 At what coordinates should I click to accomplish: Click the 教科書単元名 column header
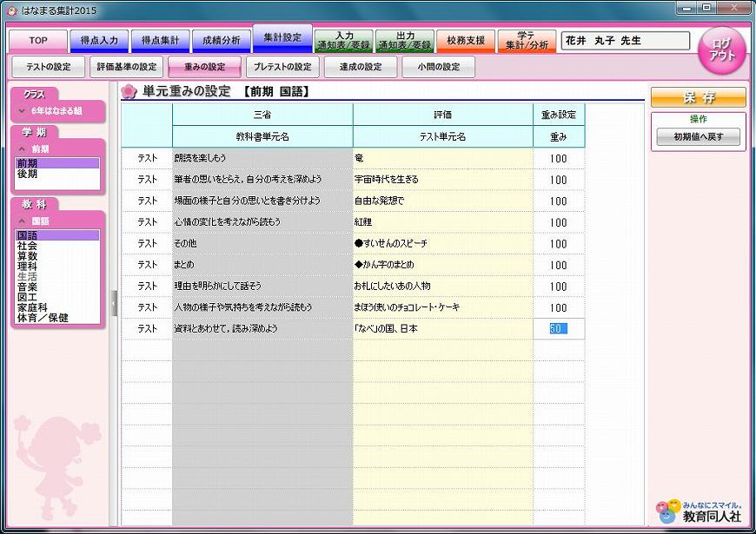[262, 137]
